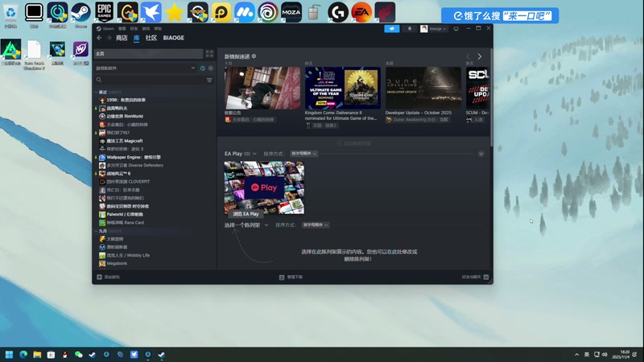Collapse the EA Play shelf with chevron
This screenshot has height=362, width=644.
(x=481, y=154)
